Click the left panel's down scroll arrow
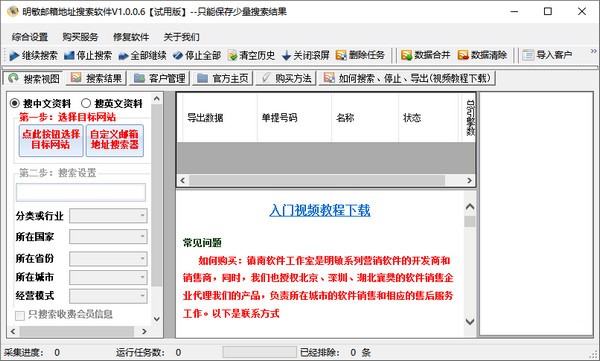600x361 pixels. 157,319
